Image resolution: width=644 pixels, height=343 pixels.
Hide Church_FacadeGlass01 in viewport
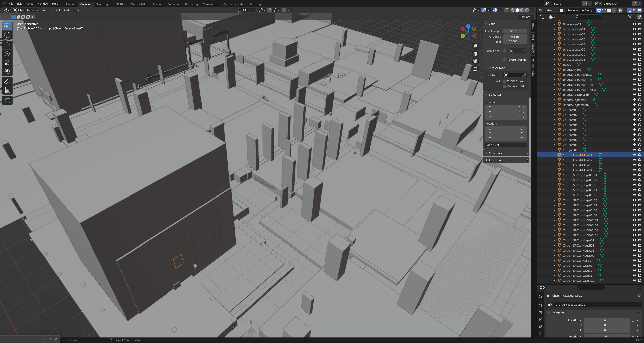pos(634,155)
